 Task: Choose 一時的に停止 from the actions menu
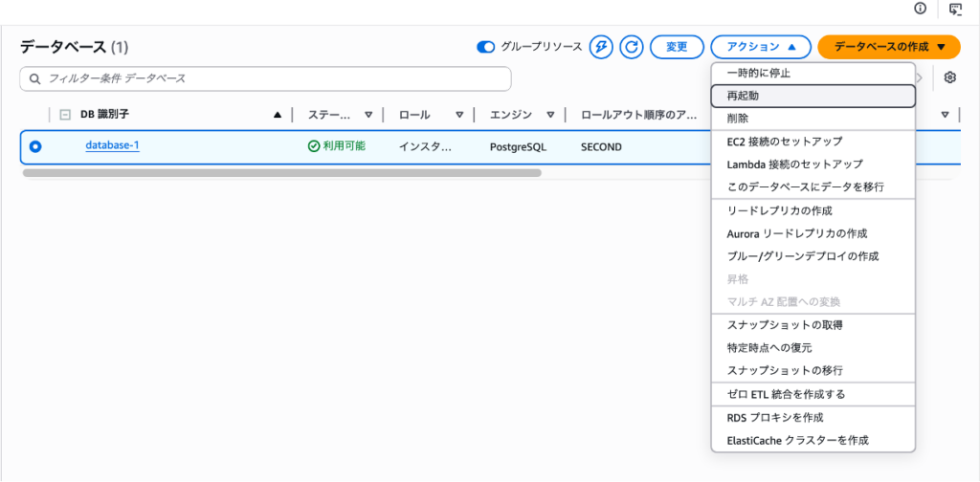tap(813, 73)
